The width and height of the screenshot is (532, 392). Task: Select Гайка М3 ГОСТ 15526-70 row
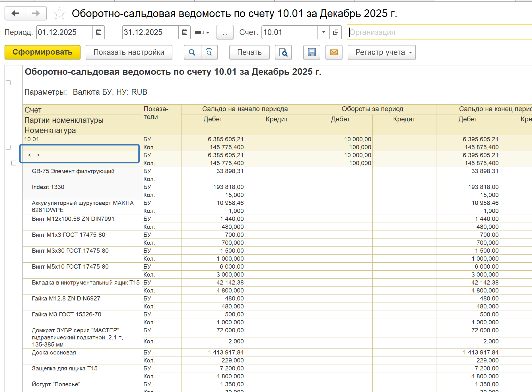[82, 318]
